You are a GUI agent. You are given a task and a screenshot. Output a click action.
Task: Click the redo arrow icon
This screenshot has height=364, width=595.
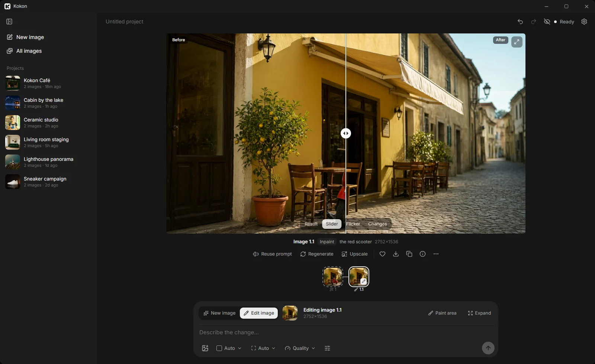[534, 22]
